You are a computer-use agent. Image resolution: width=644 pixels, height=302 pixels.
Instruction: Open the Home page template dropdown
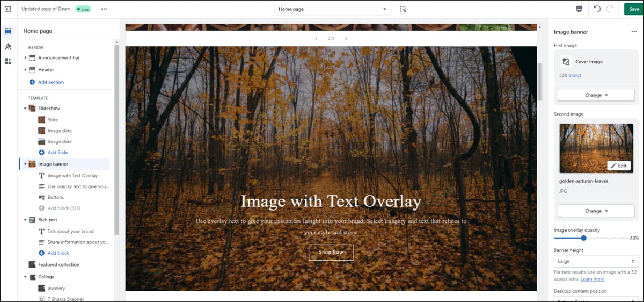333,9
